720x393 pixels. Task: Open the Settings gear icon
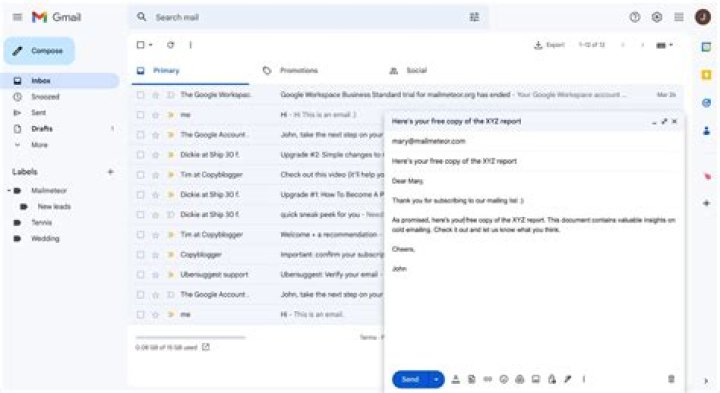[x=657, y=17]
